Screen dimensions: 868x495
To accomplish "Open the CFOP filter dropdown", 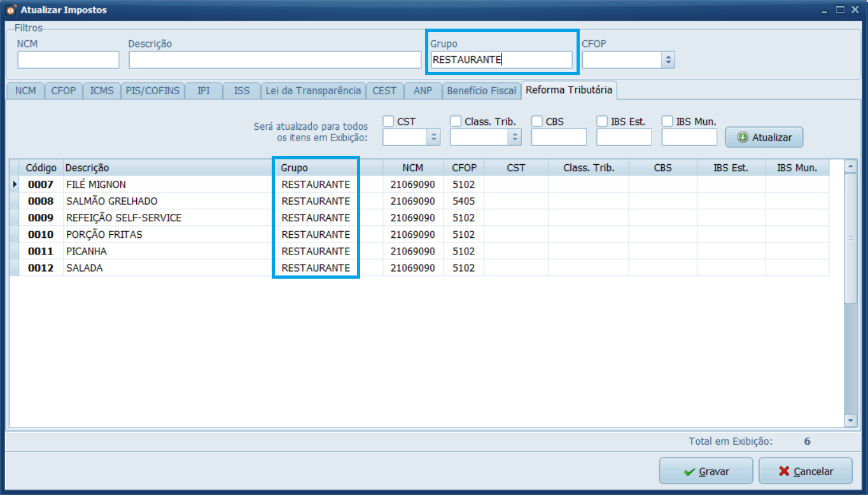I will point(668,60).
